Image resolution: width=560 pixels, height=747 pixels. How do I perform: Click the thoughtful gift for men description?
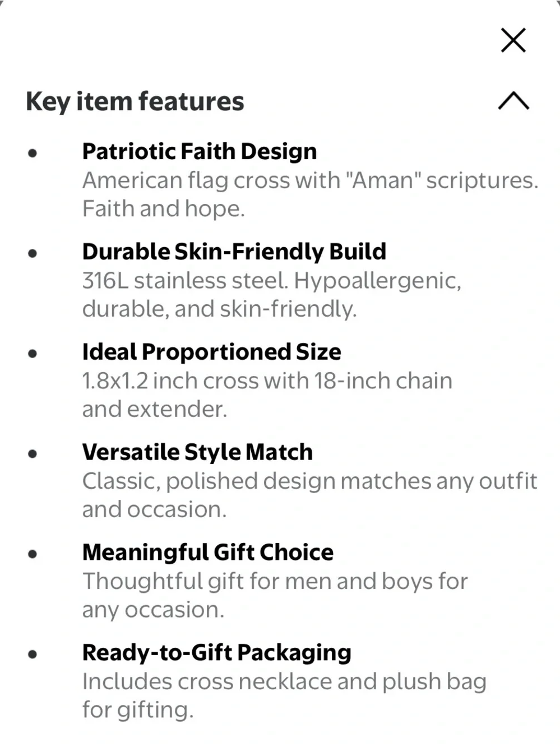275,595
